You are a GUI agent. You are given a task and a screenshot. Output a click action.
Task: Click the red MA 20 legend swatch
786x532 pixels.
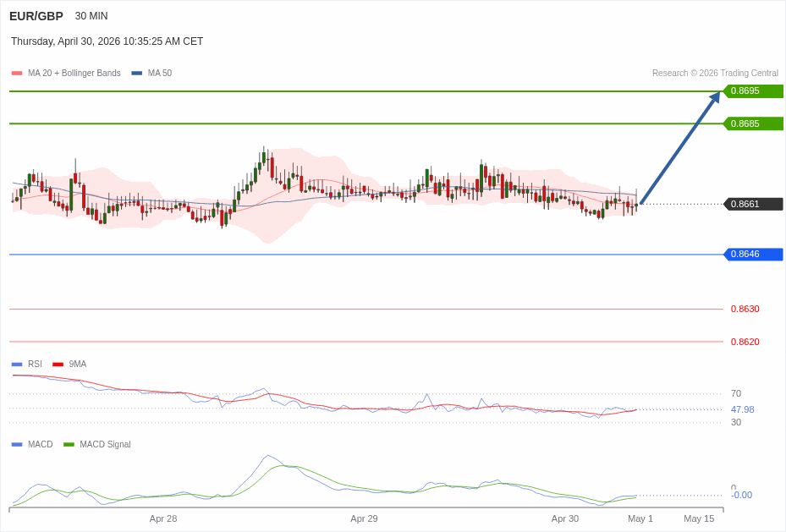coord(17,74)
